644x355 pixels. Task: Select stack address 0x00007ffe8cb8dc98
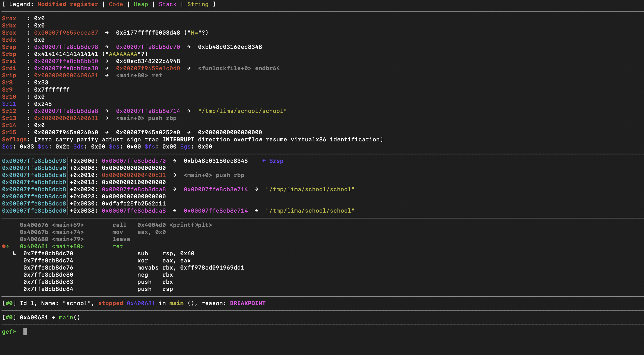[x=34, y=161]
